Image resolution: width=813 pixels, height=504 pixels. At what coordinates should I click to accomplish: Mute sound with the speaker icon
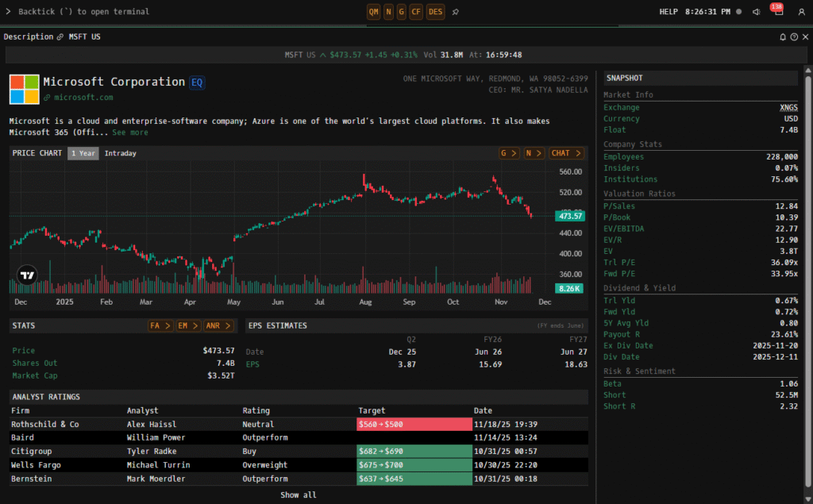click(756, 12)
